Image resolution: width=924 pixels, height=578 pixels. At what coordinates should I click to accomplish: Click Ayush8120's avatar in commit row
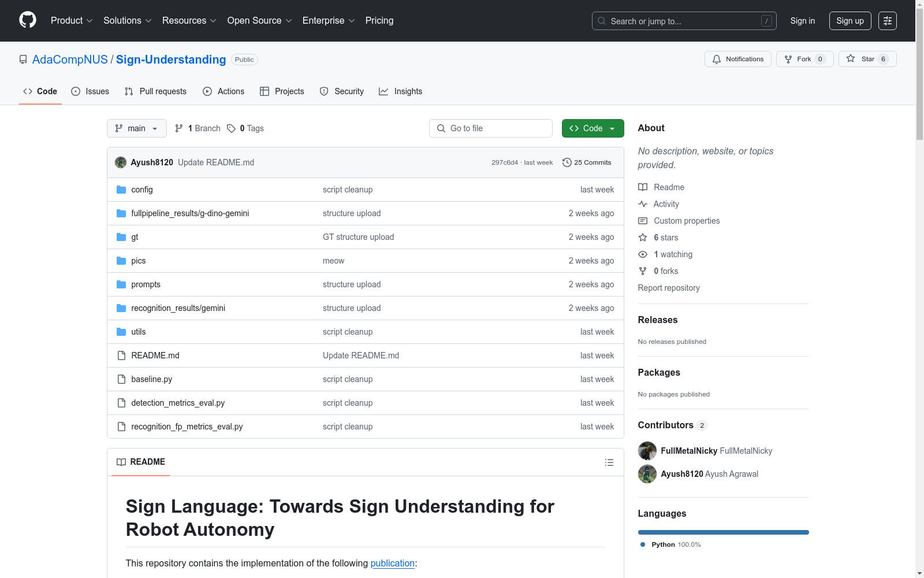[x=121, y=162]
